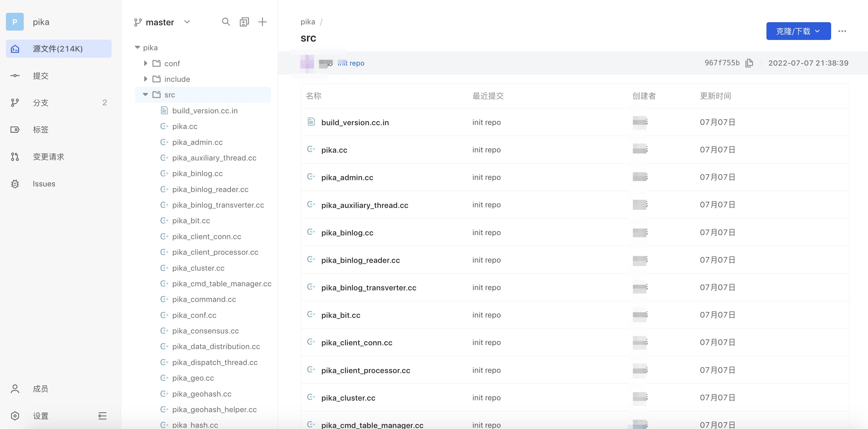The height and width of the screenshot is (429, 868).
Task: Open build_version.cc.in in the file table
Action: pyautogui.click(x=355, y=122)
